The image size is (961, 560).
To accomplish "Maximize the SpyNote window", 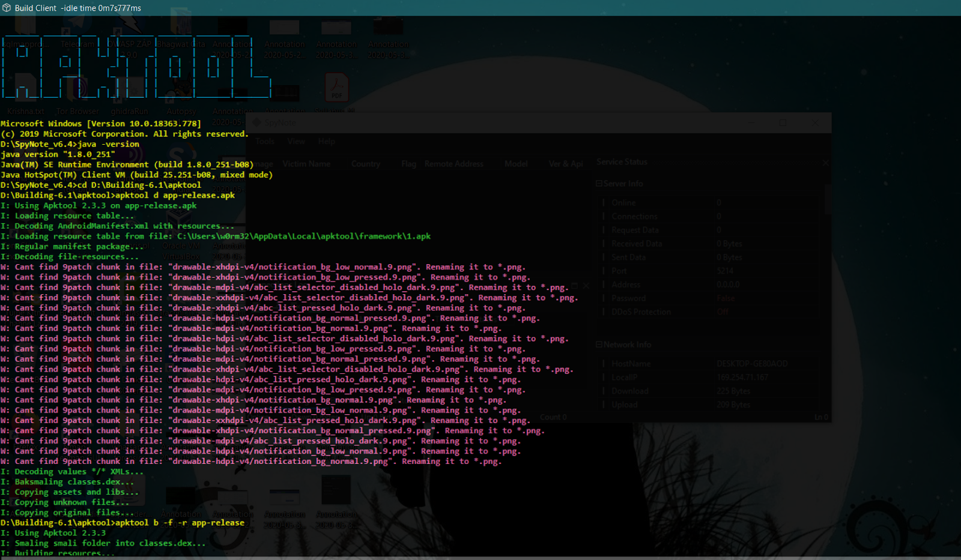I will [x=783, y=122].
